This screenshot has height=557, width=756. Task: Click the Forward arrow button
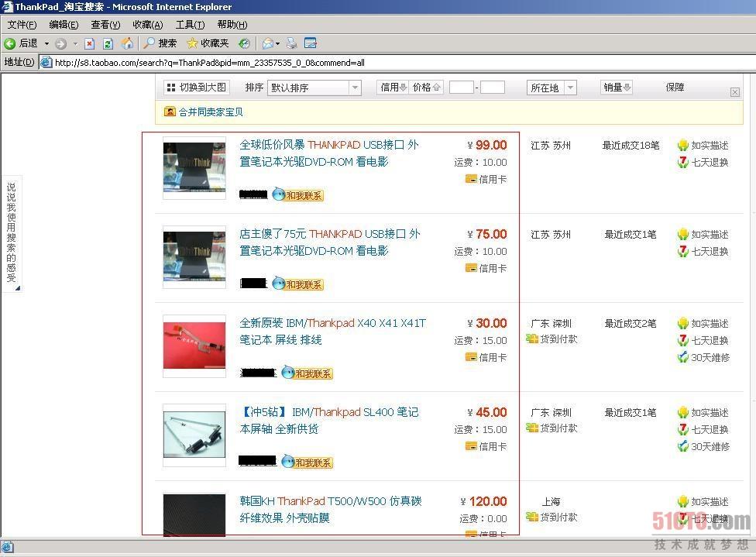[60, 44]
